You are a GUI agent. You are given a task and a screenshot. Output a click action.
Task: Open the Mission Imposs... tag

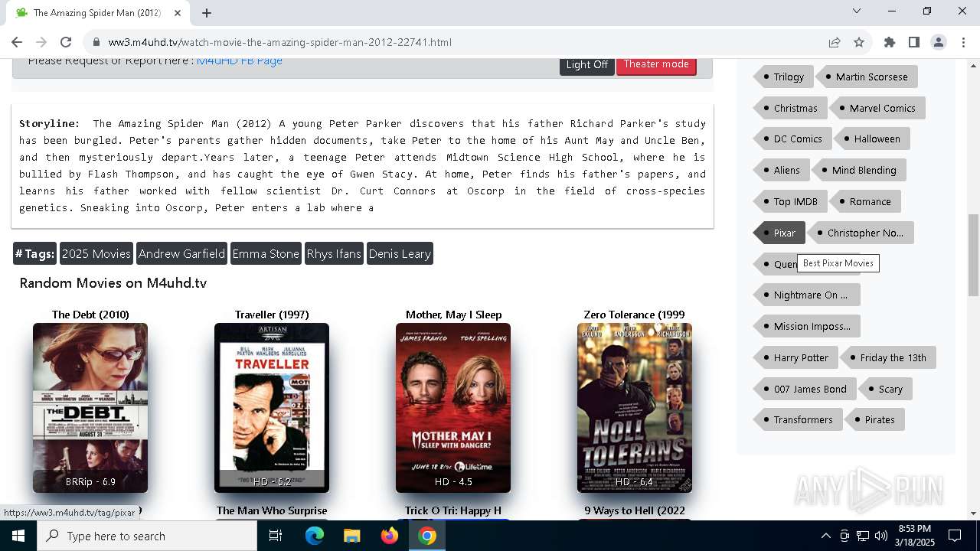[807, 326]
